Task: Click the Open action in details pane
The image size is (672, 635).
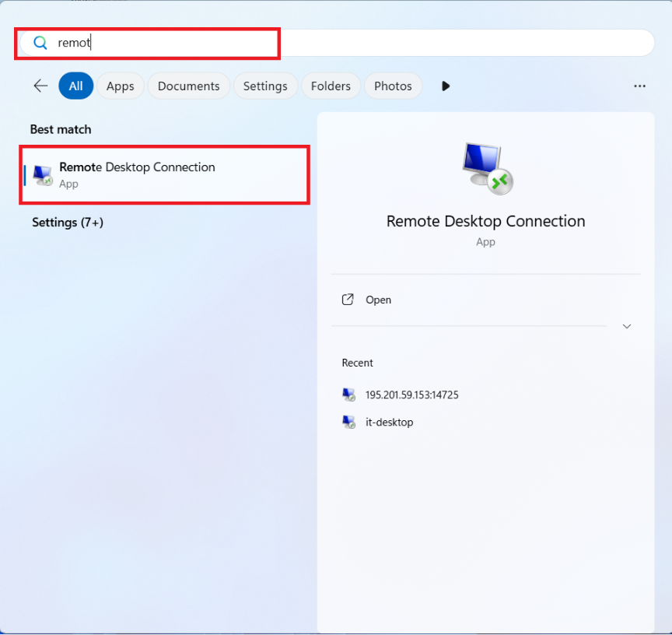Action: coord(379,300)
